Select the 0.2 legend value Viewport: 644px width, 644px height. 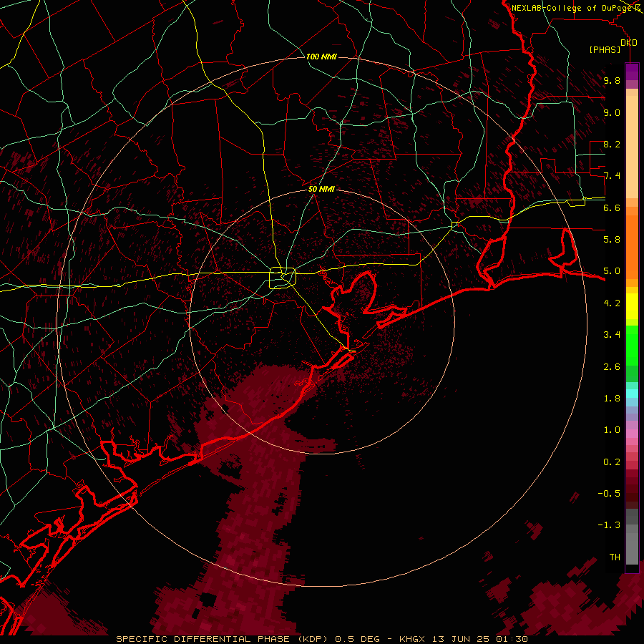pos(612,462)
